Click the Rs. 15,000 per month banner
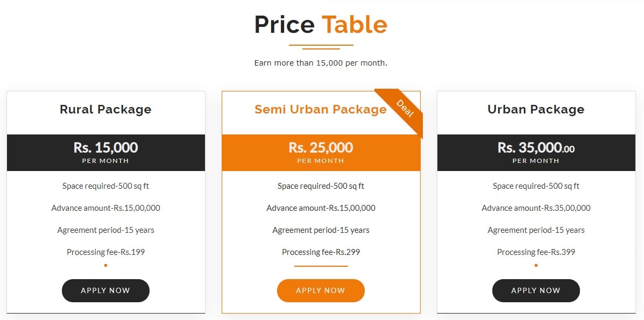 (x=105, y=152)
